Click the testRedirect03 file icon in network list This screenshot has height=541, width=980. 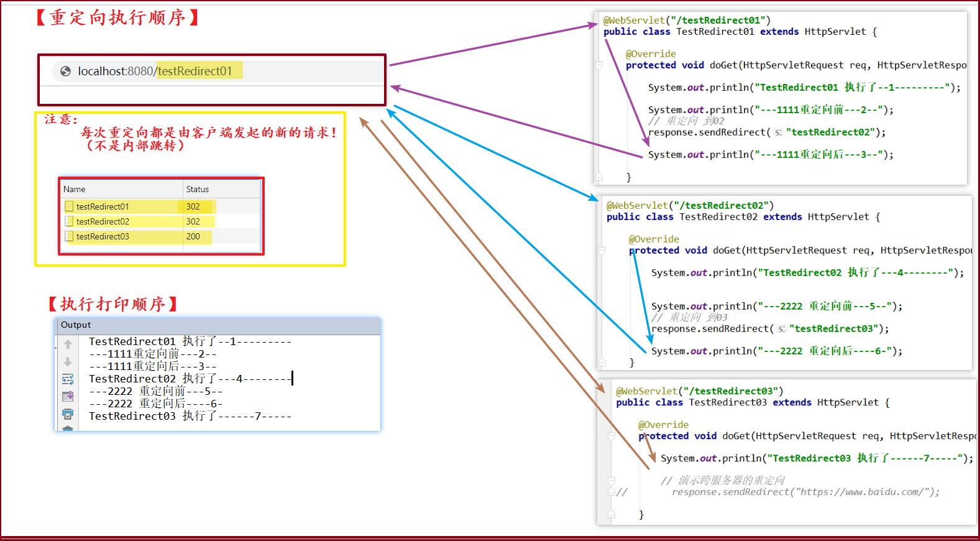69,236
